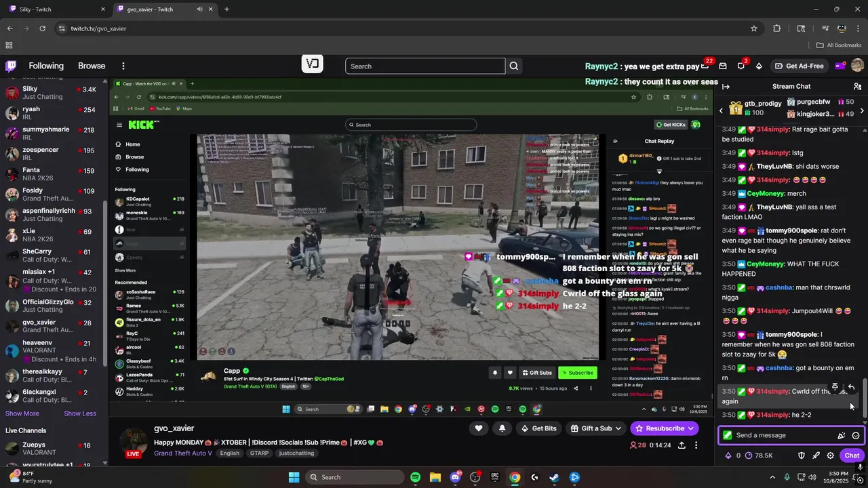Viewport: 868px width, 488px height.
Task: Click the English language tag
Action: 229,453
